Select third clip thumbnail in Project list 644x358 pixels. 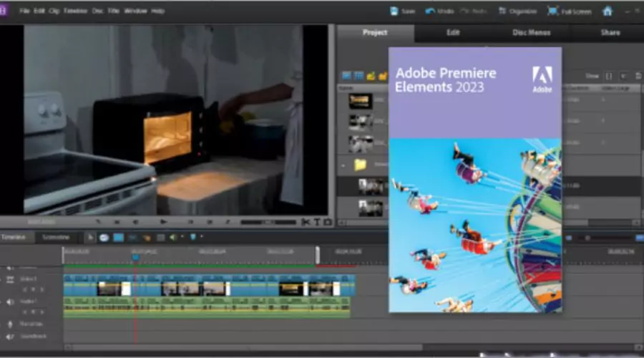(360, 144)
